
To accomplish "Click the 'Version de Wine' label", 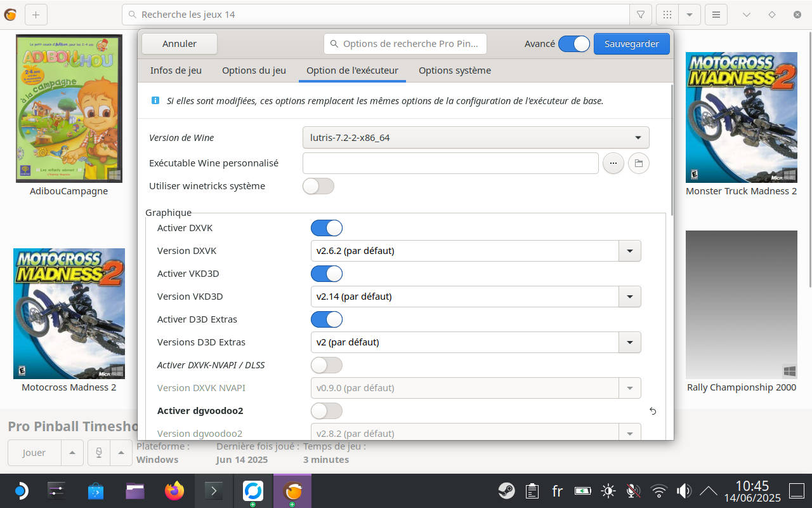I will (x=181, y=138).
